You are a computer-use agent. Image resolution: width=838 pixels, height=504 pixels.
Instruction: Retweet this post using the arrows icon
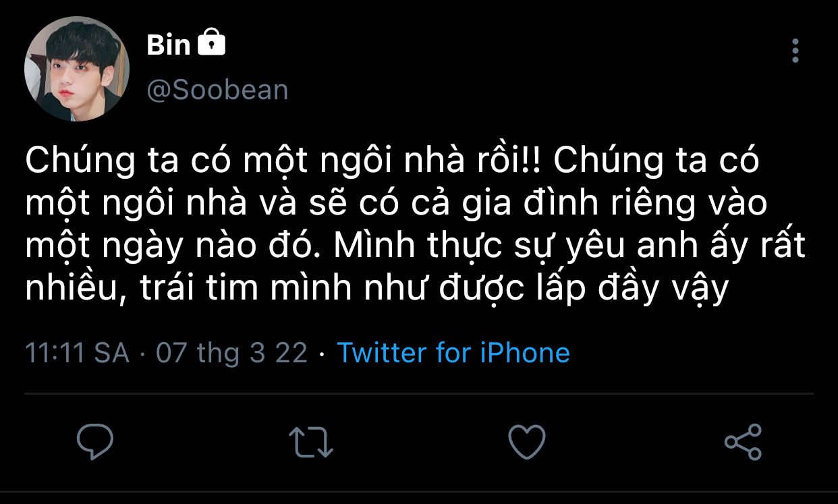pos(311,442)
